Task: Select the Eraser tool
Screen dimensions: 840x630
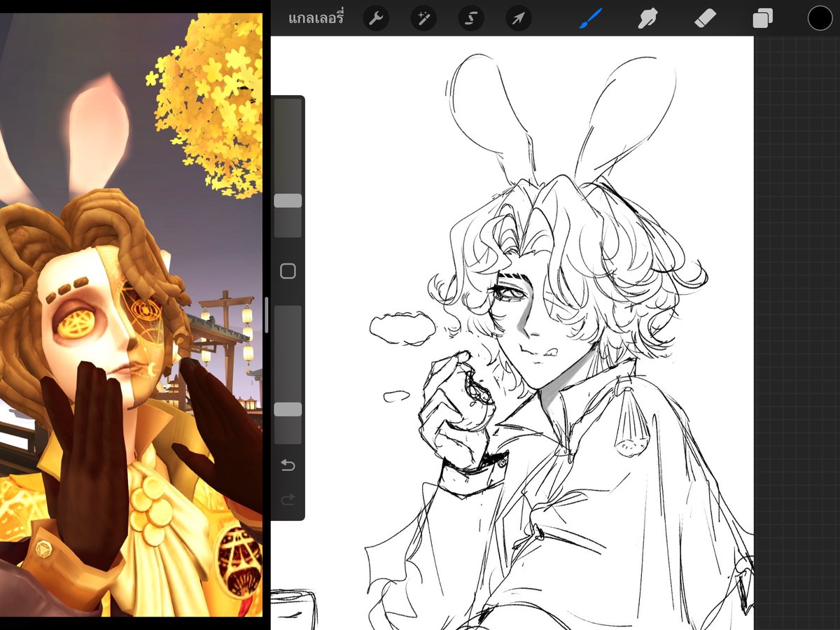Action: point(705,18)
